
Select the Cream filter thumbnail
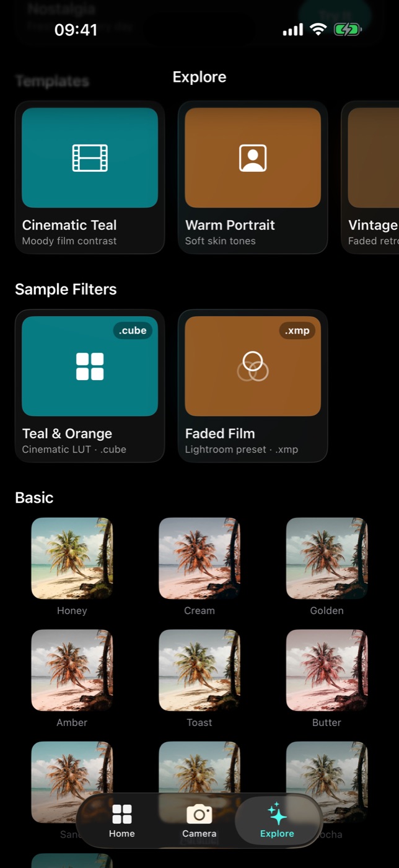(x=199, y=559)
